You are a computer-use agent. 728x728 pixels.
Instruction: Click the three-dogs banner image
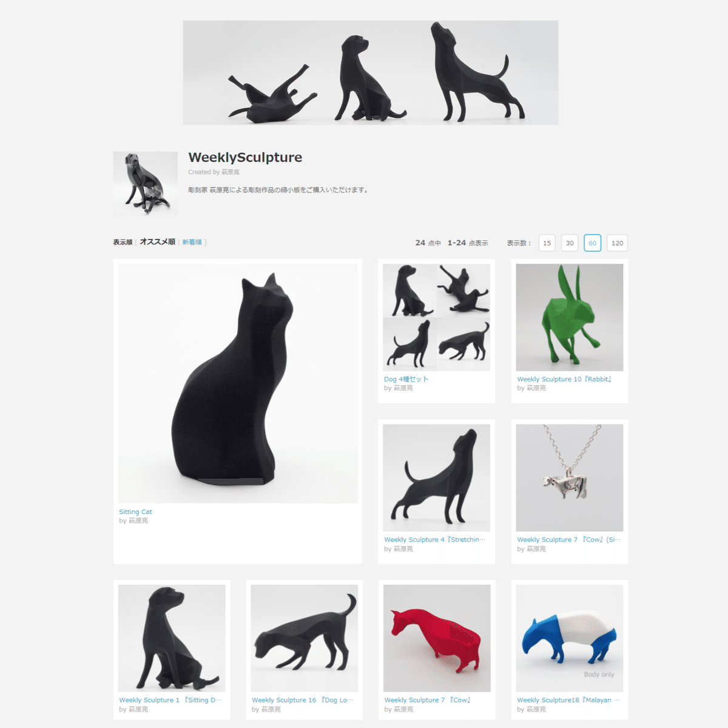point(371,73)
